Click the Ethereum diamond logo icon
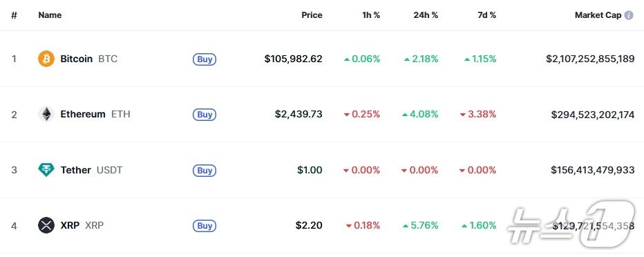Viewport: 644px width, 257px height. [x=46, y=114]
